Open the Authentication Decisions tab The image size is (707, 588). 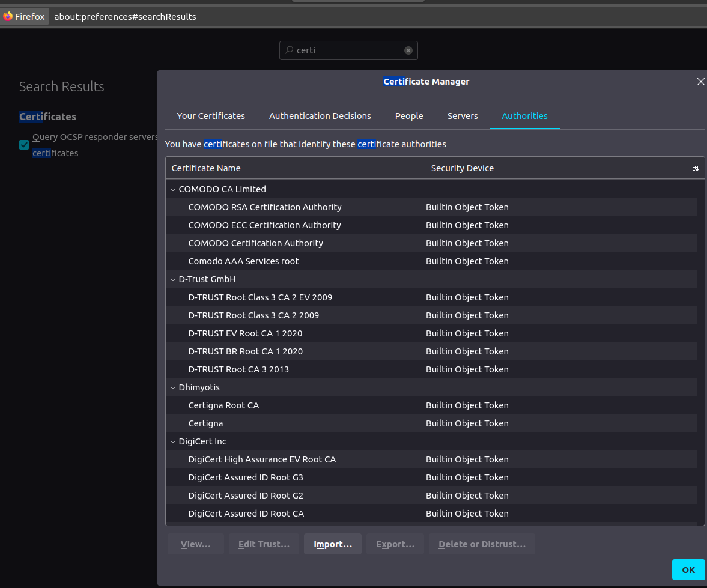(320, 116)
